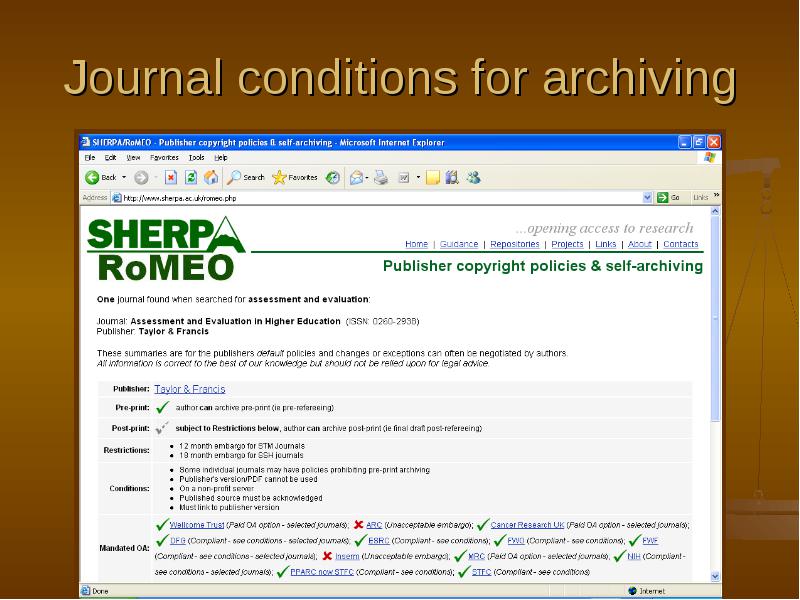Click the "Mandated OA:" row label
The height and width of the screenshot is (600, 800).
[x=124, y=548]
